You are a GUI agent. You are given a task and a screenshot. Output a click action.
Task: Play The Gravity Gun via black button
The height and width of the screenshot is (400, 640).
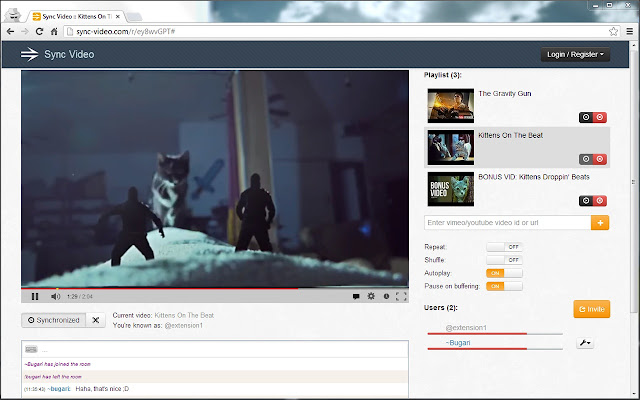coord(586,117)
